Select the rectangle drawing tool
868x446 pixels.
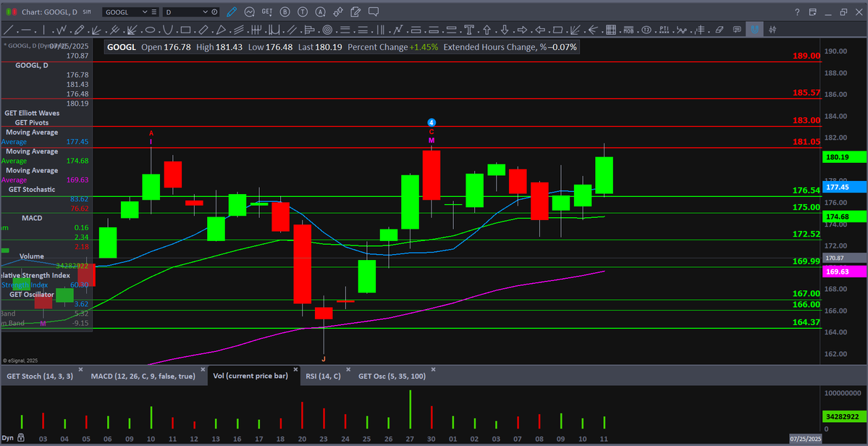(185, 30)
